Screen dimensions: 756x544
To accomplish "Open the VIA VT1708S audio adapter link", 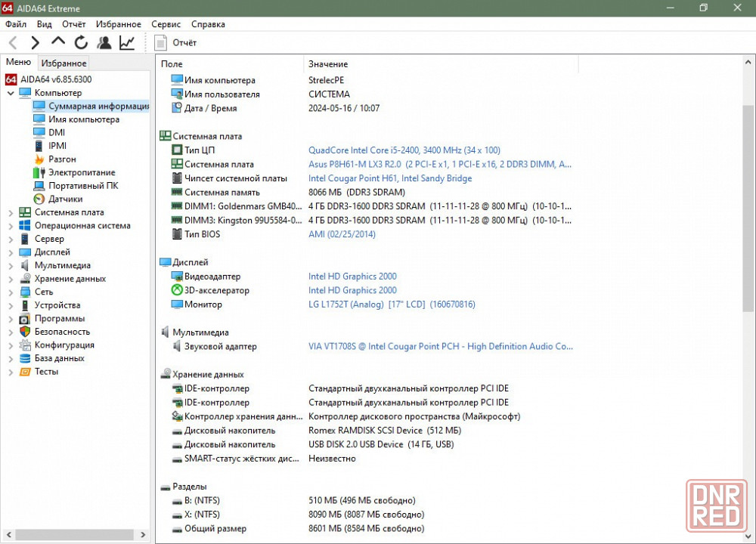I will [441, 347].
